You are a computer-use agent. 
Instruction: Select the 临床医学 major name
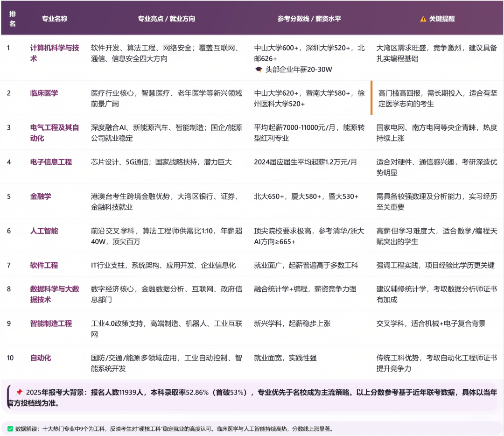click(x=44, y=93)
